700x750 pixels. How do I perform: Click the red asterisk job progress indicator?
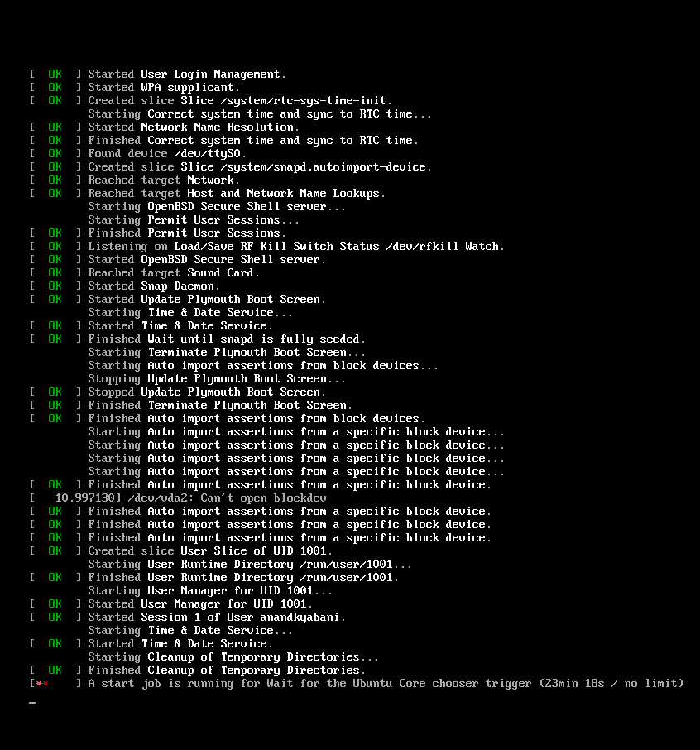tap(41, 684)
